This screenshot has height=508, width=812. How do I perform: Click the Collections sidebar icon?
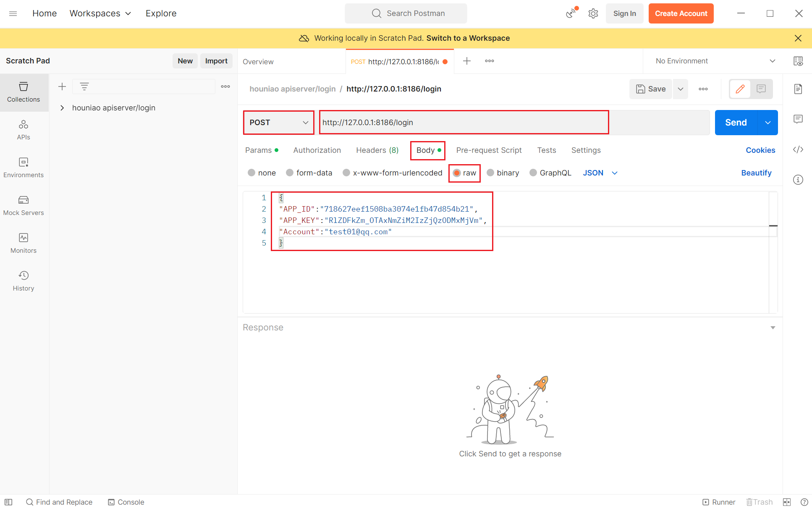coord(24,92)
